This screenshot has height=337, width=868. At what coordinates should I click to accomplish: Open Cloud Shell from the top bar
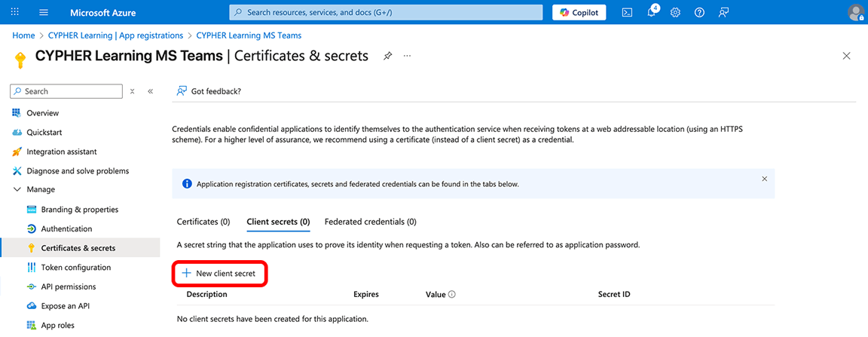click(x=627, y=12)
